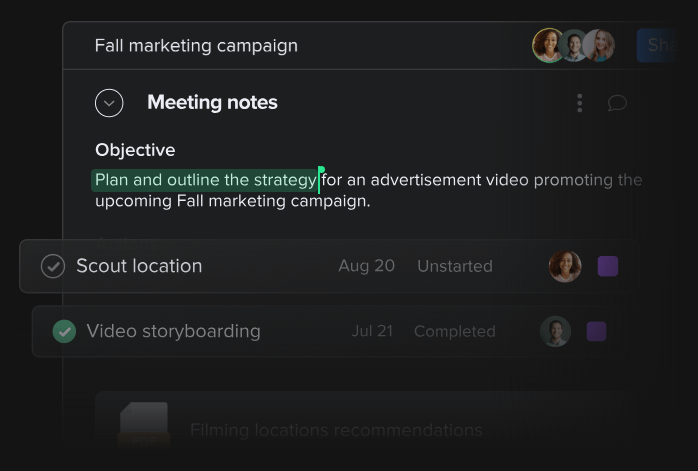Open the Unstarted status dropdown
698x471 pixels.
[x=454, y=266]
